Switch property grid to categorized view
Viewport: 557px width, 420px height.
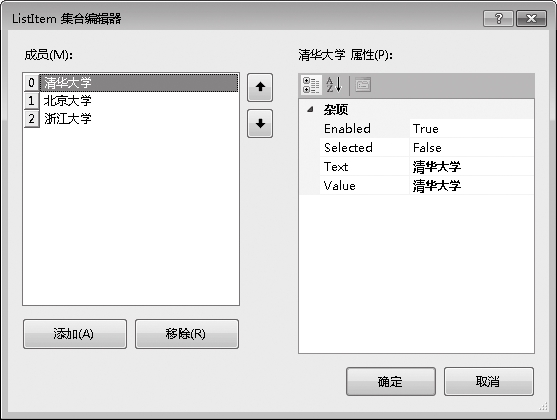point(311,85)
